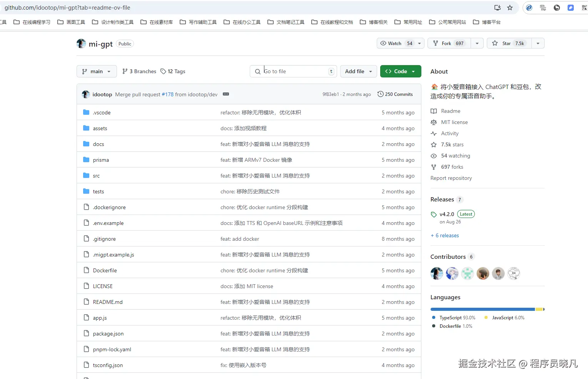Screen dimensions: 588x379
Task: Open the 设计制作类工具 bookmark folder
Action: click(113, 22)
